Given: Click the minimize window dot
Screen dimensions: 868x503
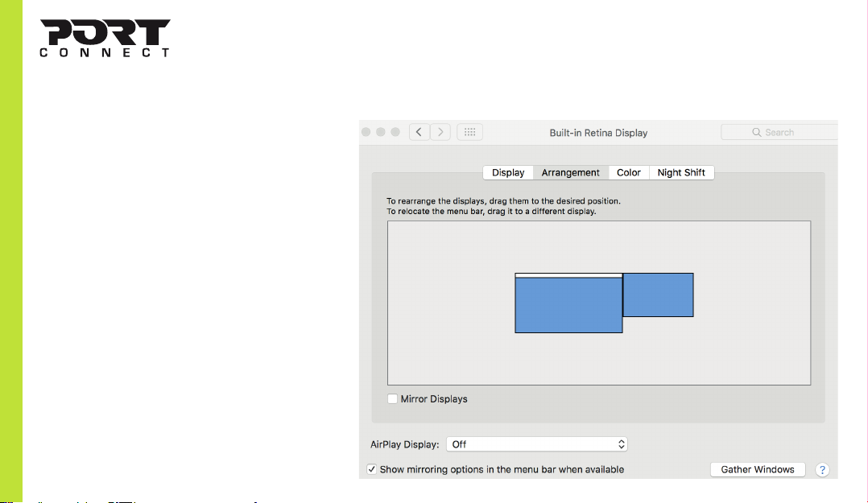Looking at the screenshot, I should coord(380,132).
